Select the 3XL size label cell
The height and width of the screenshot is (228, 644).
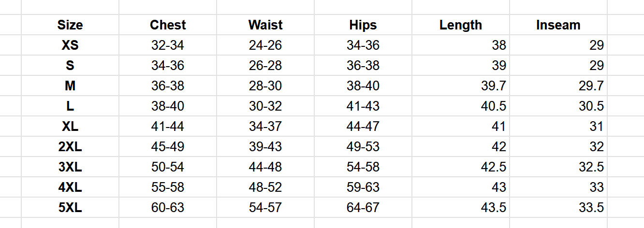[x=70, y=167]
